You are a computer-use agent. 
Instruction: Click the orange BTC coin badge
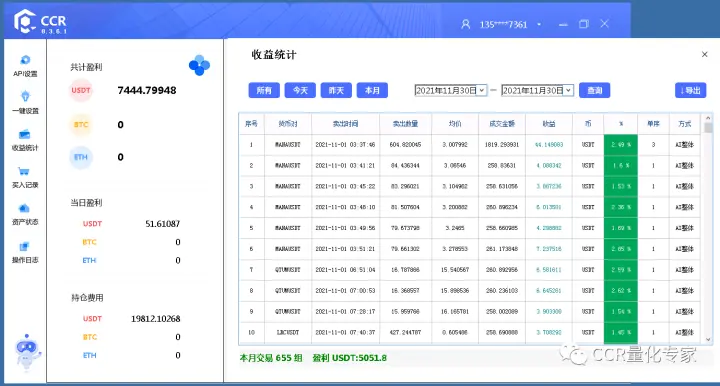coord(81,124)
